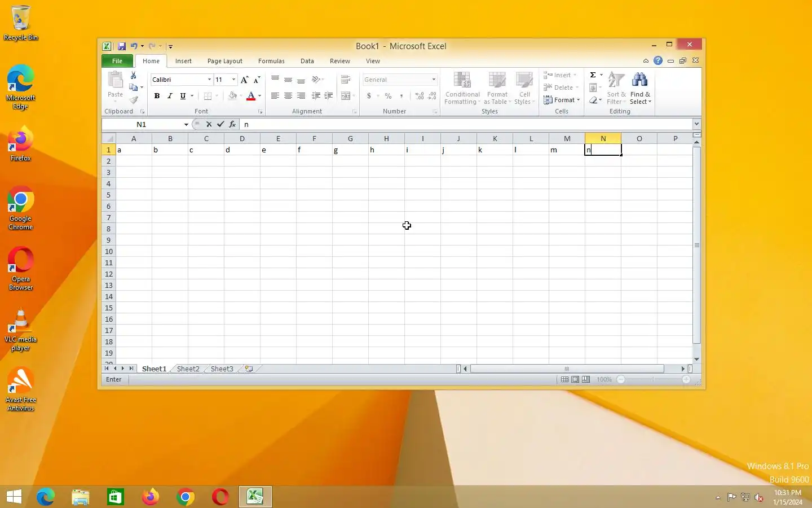This screenshot has width=812, height=508.
Task: Toggle Underline formatting
Action: 183,96
